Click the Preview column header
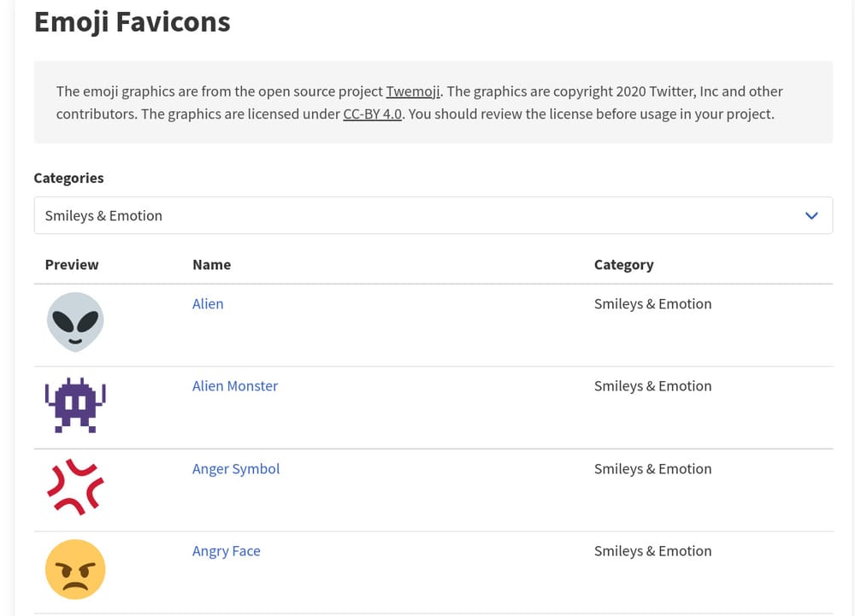 pos(72,264)
